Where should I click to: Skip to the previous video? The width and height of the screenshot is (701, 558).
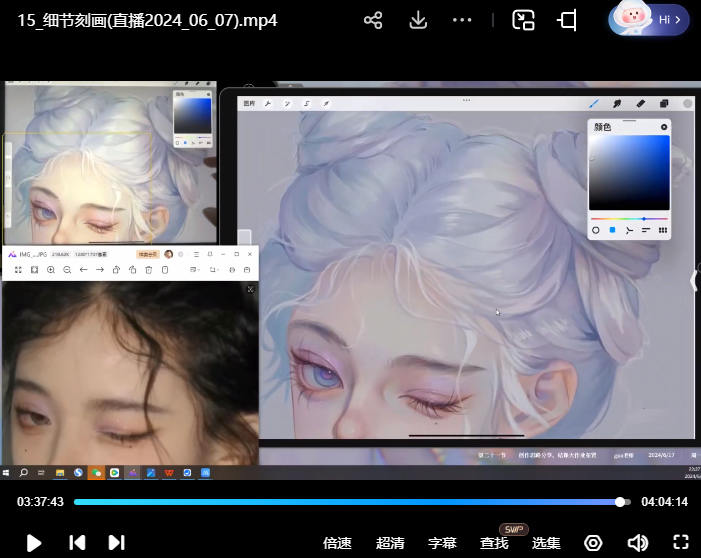pos(77,542)
